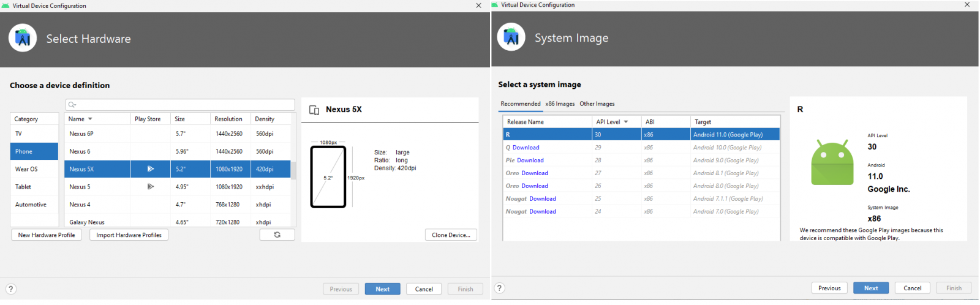The height and width of the screenshot is (305, 980).
Task: Switch to the x86 Images tab
Action: (560, 104)
